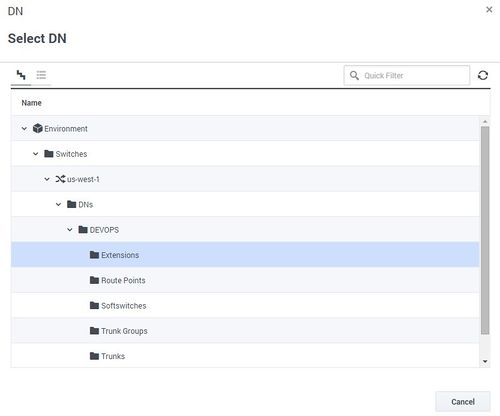Click the Switches folder icon
Viewport: 500px width, 416px height.
point(49,154)
